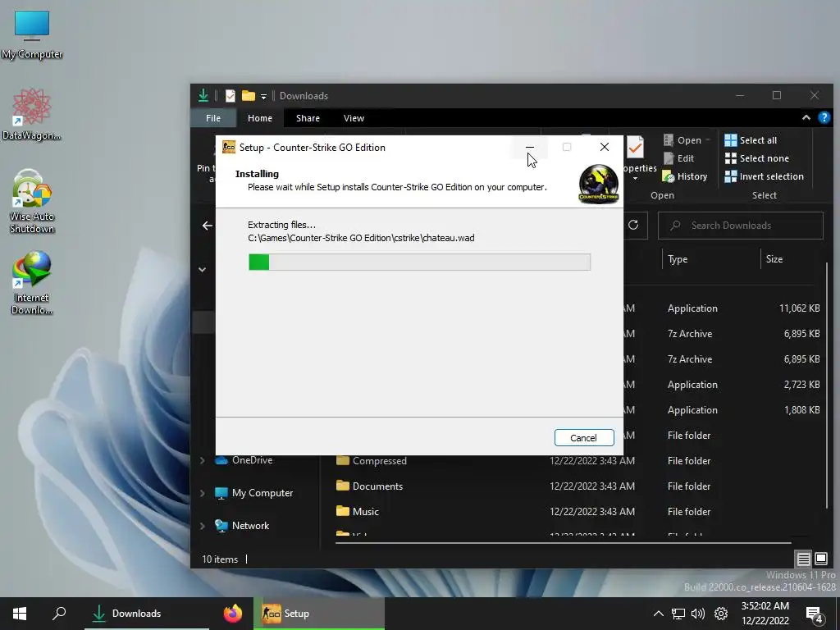Open the Explorer help icon

coord(824,118)
